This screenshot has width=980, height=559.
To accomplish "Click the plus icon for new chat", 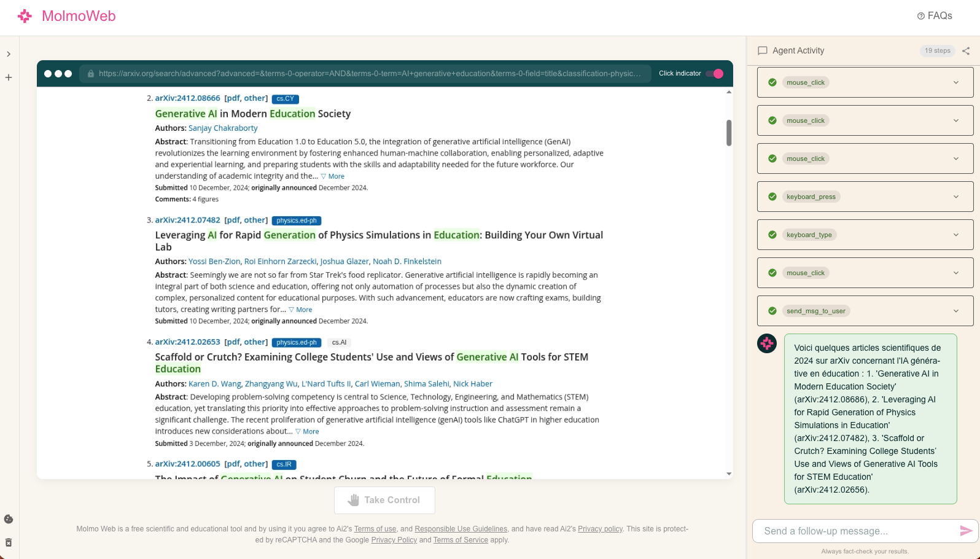I will 9,77.
